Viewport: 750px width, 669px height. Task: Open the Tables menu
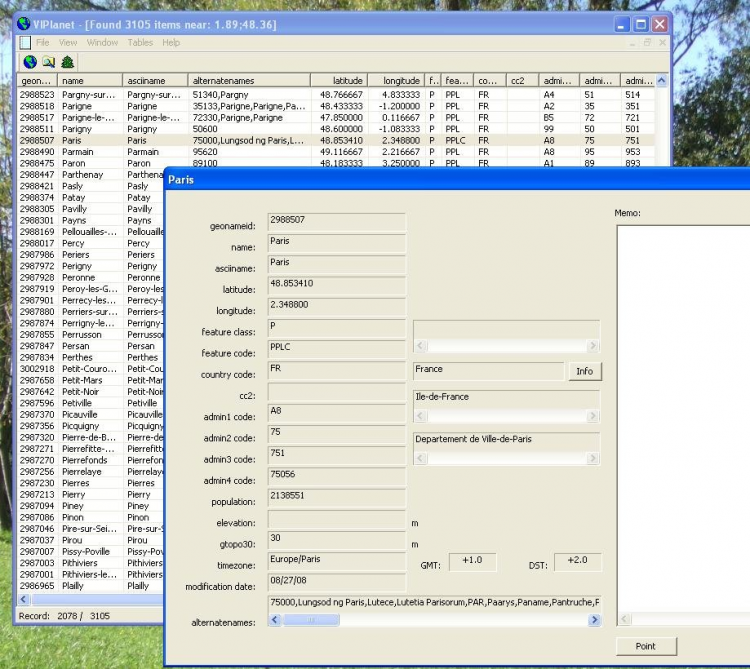point(140,43)
